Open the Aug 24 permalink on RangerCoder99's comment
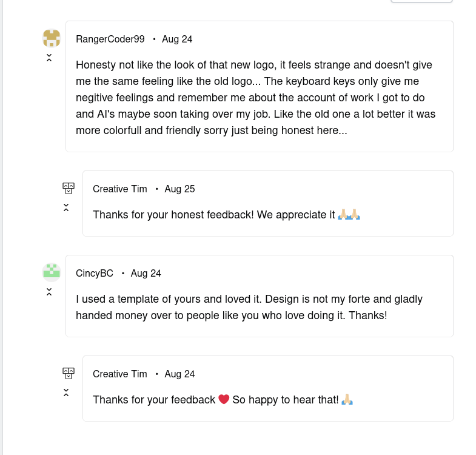The width and height of the screenshot is (476, 455). tap(177, 39)
